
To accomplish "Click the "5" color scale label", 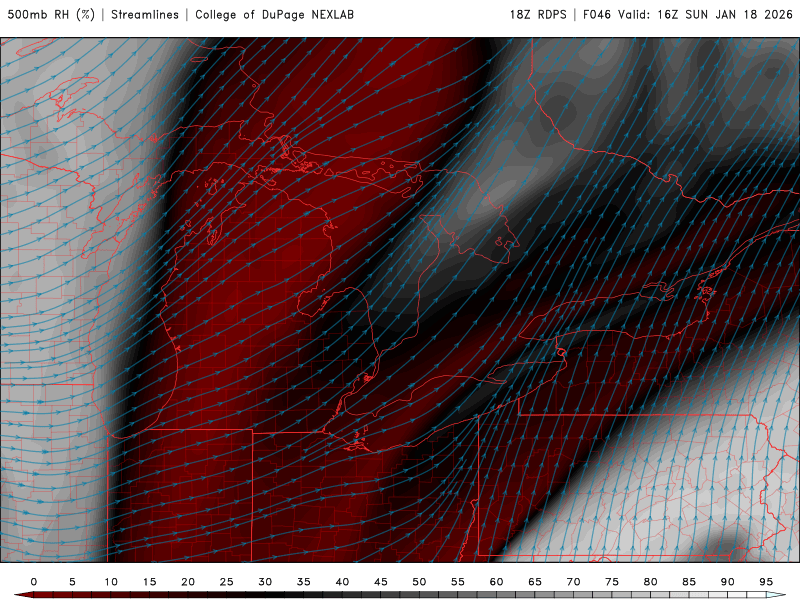I will [72, 582].
